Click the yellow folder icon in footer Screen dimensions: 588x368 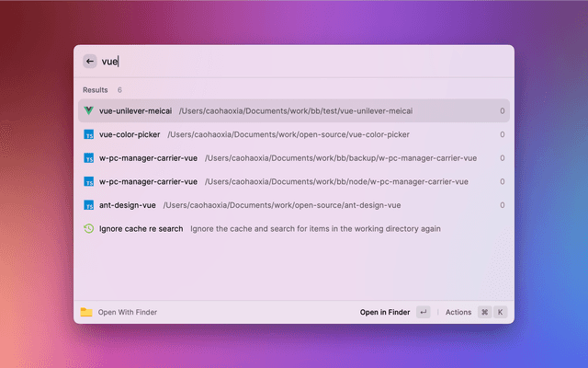click(86, 312)
